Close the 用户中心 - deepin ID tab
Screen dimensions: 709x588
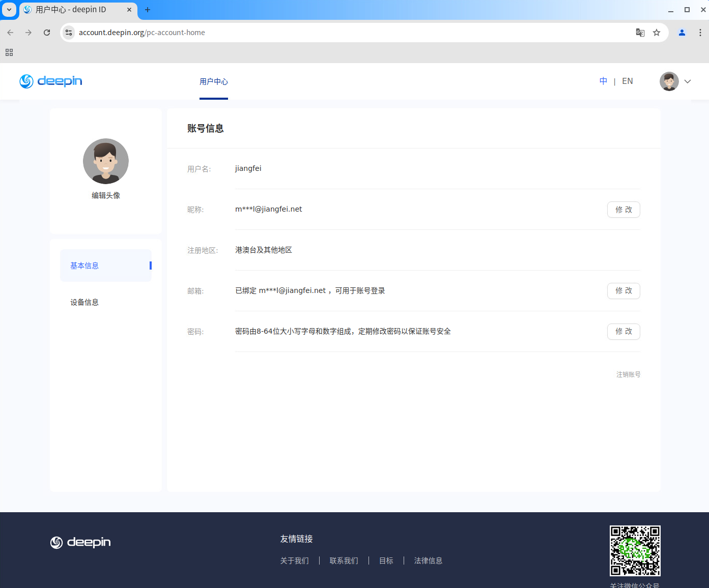129,10
